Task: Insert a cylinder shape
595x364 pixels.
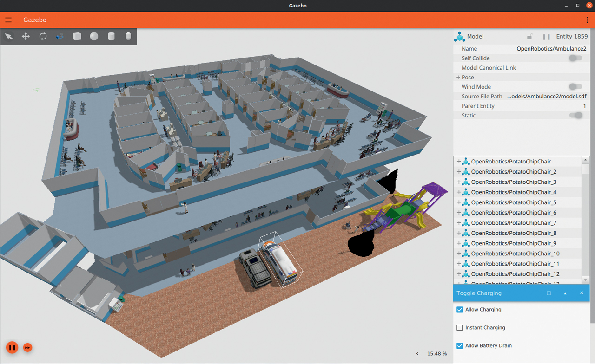Action: 111,36
